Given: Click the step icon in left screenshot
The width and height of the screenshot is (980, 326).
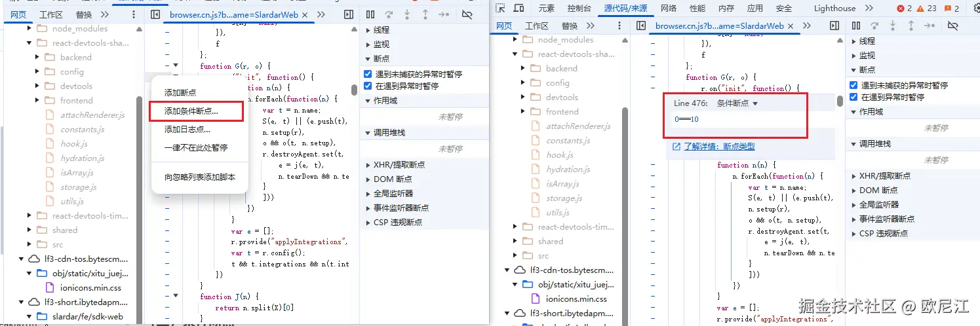Looking at the screenshot, I should 444,14.
